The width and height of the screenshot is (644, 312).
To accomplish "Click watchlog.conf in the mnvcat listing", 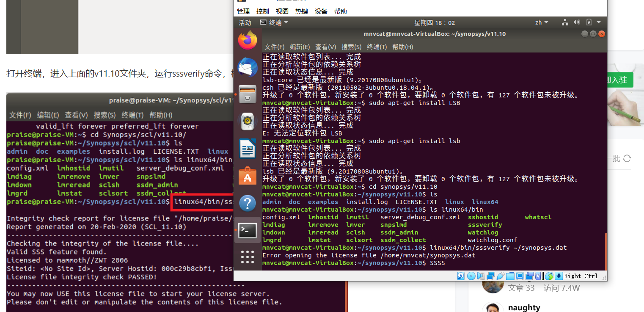I will coord(493,240).
